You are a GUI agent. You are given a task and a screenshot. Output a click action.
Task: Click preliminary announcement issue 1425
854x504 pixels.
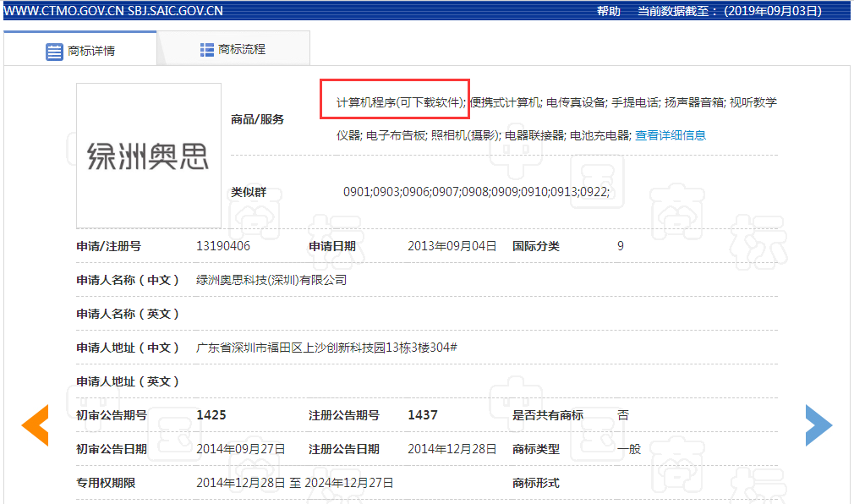[x=211, y=415]
